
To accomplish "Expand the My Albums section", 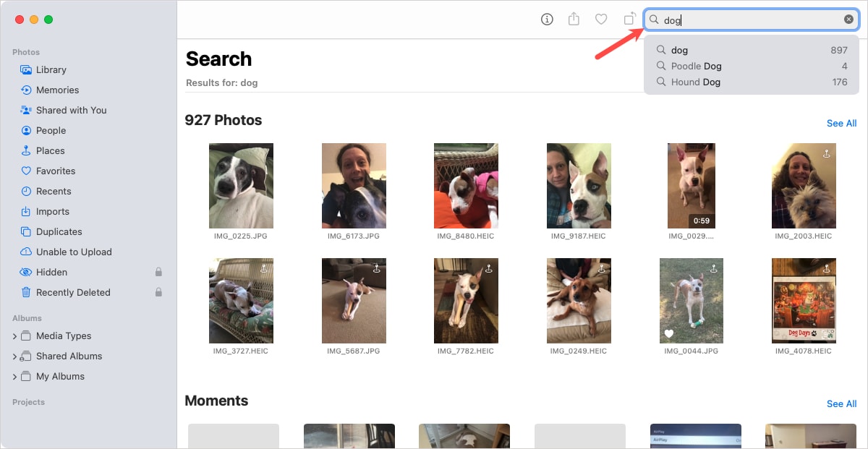I will [x=14, y=376].
